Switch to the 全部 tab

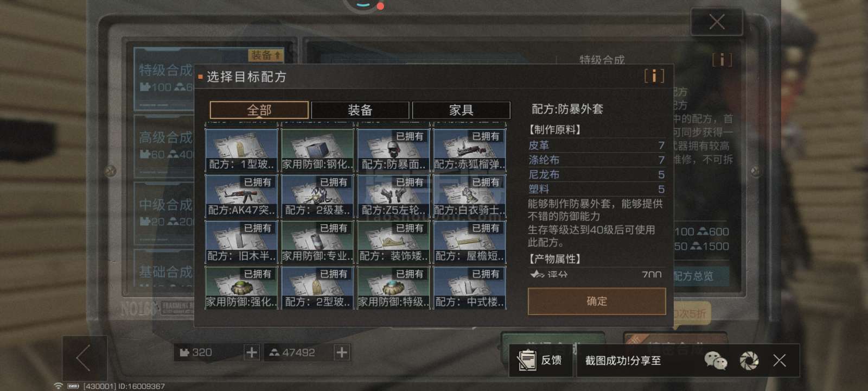tap(259, 110)
